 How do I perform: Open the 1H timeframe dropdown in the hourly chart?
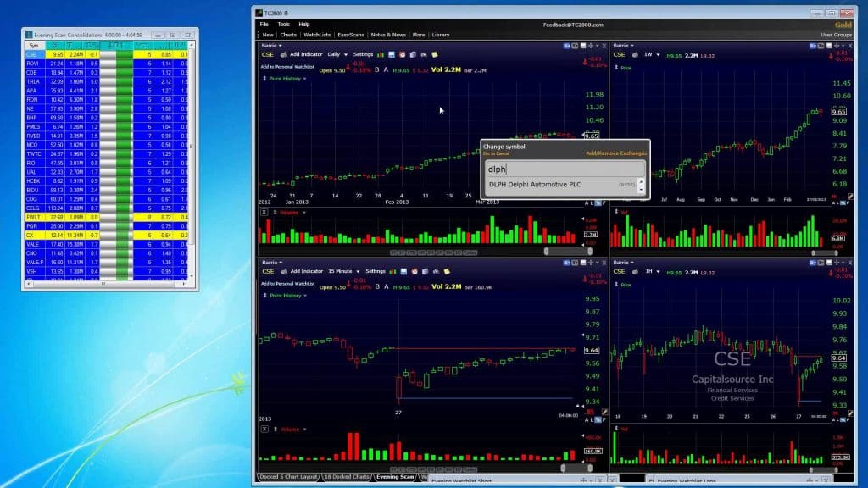pos(652,272)
